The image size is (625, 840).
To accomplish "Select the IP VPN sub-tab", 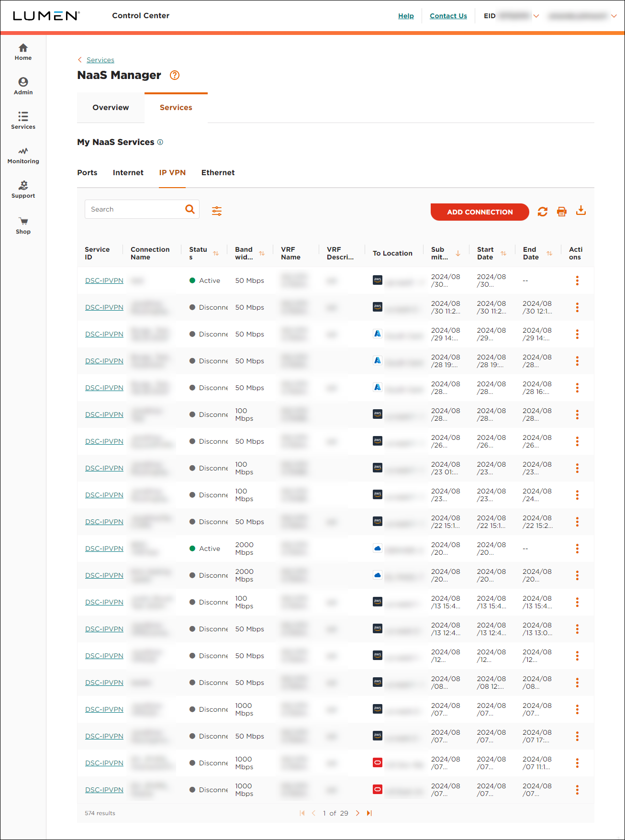I will pyautogui.click(x=172, y=173).
